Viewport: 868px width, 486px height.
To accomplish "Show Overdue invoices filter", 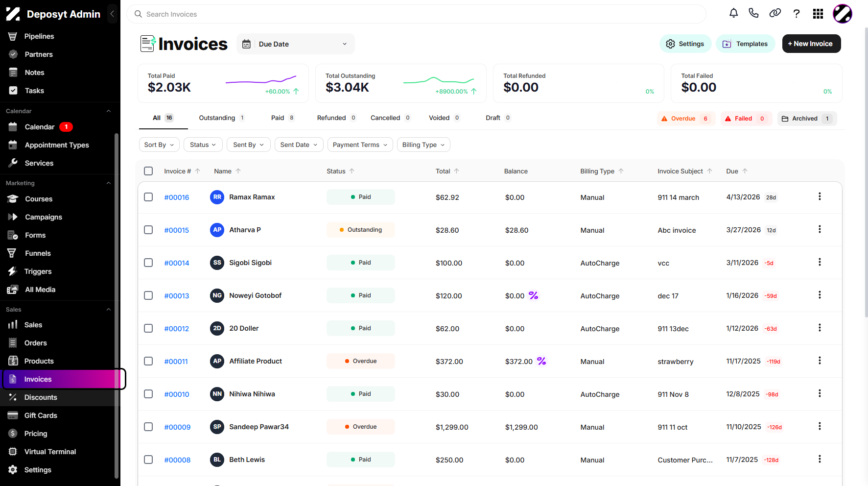I will tap(686, 119).
